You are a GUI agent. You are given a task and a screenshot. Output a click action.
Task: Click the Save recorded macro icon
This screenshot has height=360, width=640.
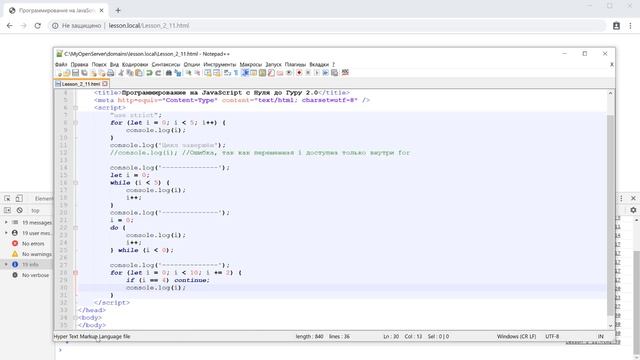334,73
